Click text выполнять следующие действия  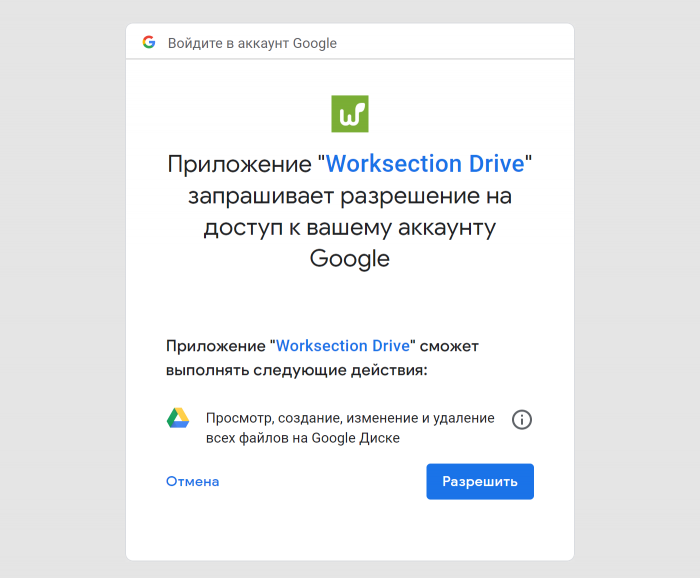(x=296, y=371)
